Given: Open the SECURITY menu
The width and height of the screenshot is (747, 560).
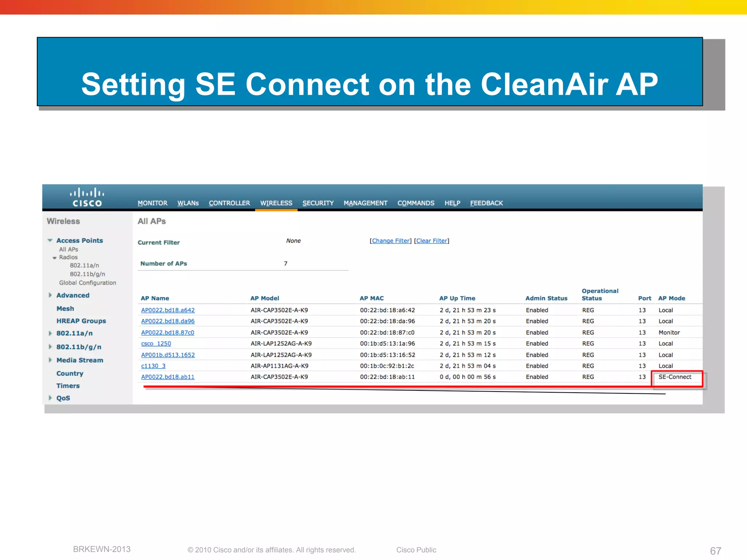Looking at the screenshot, I should pos(318,203).
